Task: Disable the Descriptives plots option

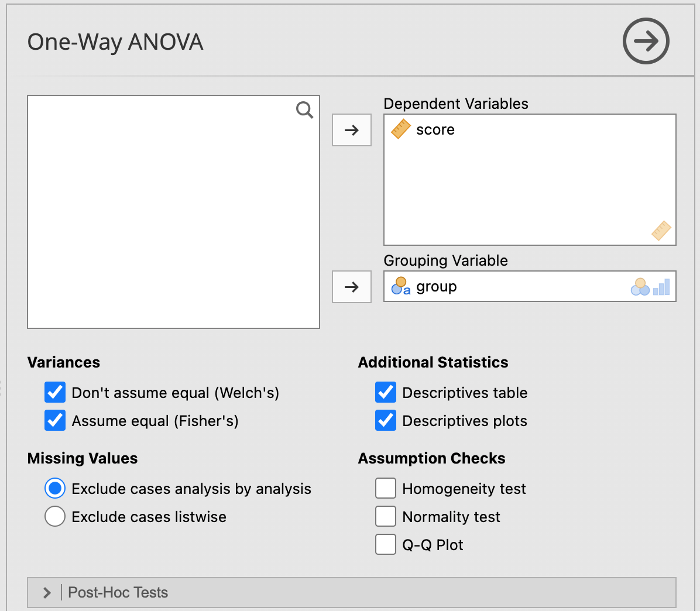Action: [x=386, y=421]
